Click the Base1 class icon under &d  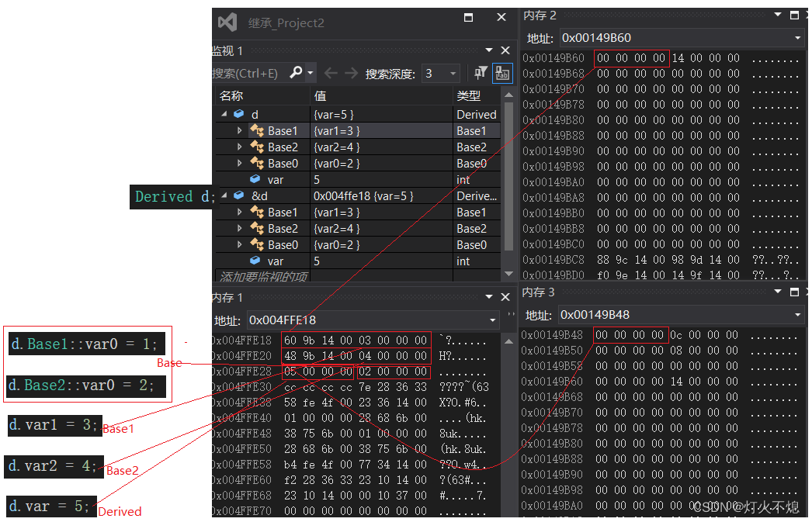pyautogui.click(x=257, y=212)
